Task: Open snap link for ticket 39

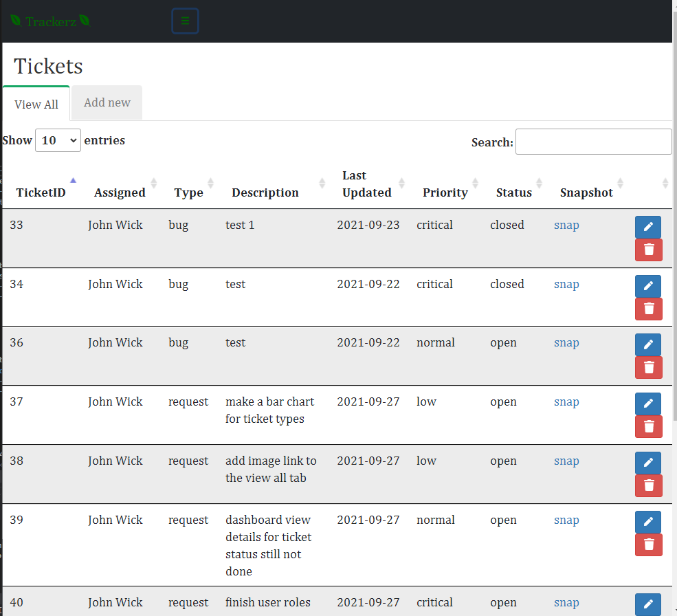Action: pyautogui.click(x=566, y=520)
